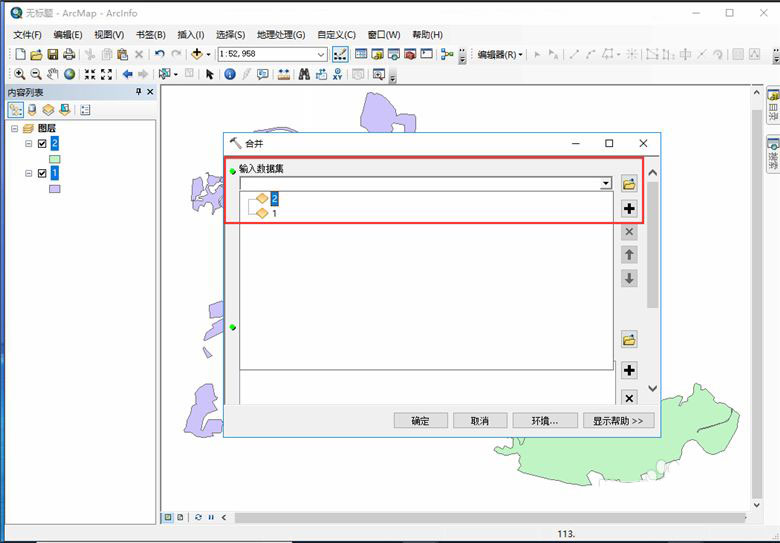Collapse layer 2 in contents tree
The image size is (780, 543).
click(x=28, y=144)
